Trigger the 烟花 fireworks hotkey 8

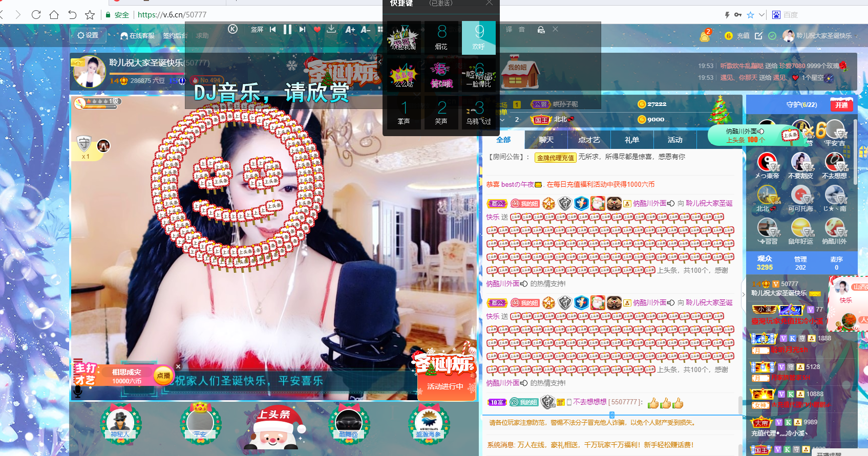point(441,37)
